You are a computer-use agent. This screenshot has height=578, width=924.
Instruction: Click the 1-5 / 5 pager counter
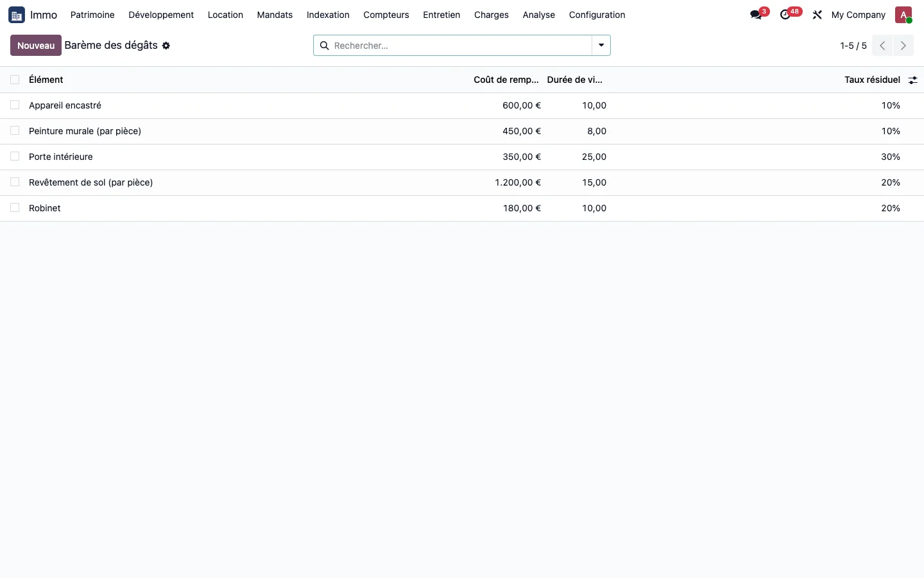point(853,46)
